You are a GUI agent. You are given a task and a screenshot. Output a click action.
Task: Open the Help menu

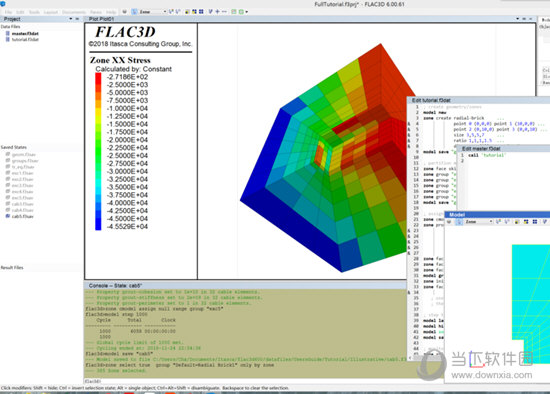coord(111,12)
